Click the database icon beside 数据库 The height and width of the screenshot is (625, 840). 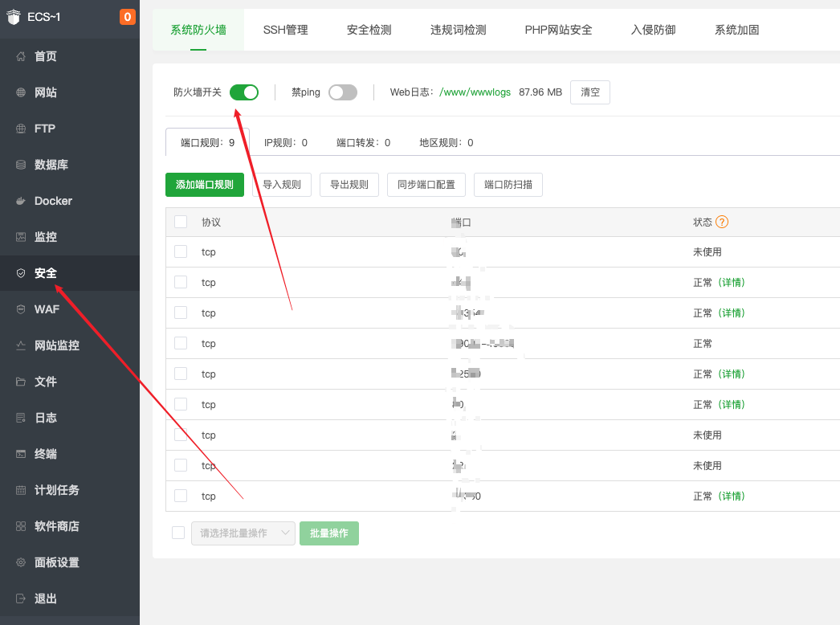(x=21, y=165)
